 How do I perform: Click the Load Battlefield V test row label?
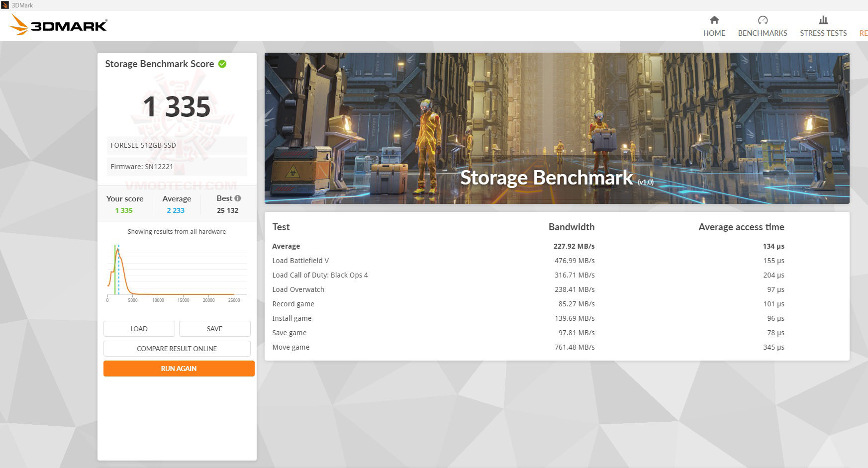300,261
